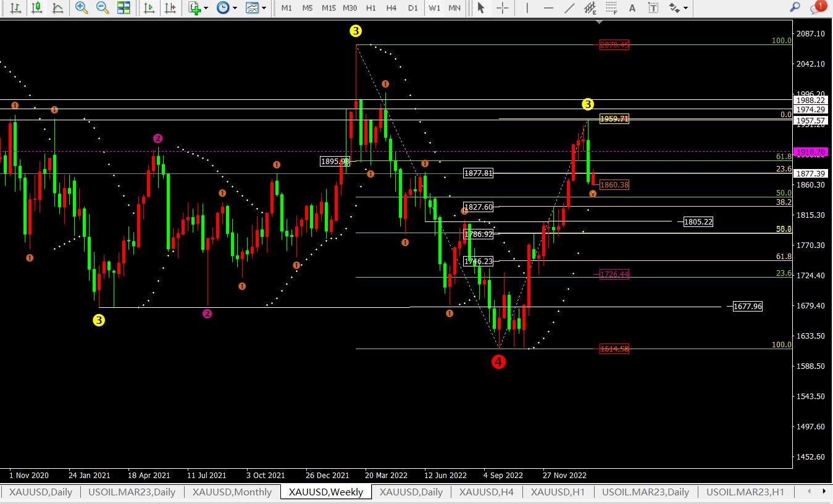Switch chart to candlesticks style
This screenshot has width=833, height=504.
click(x=37, y=8)
